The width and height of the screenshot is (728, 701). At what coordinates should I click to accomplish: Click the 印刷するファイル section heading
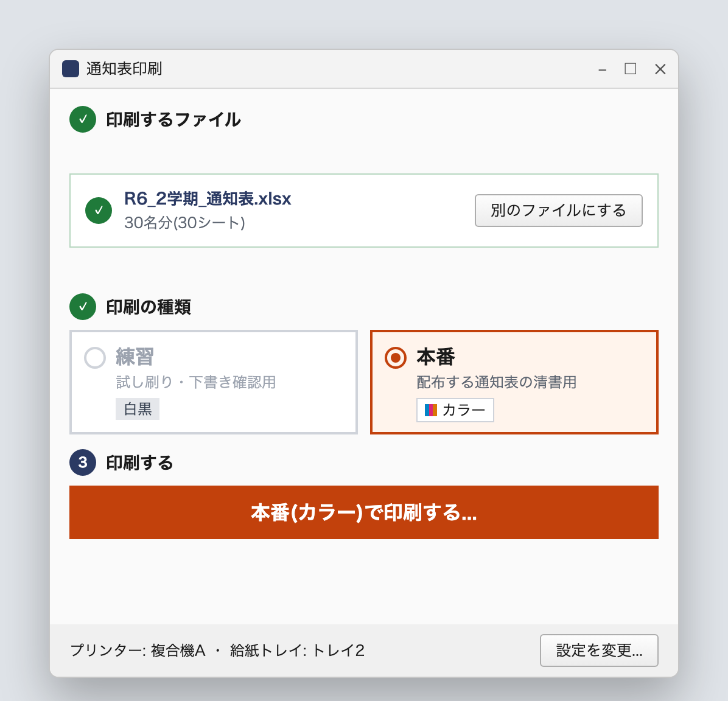click(x=173, y=120)
